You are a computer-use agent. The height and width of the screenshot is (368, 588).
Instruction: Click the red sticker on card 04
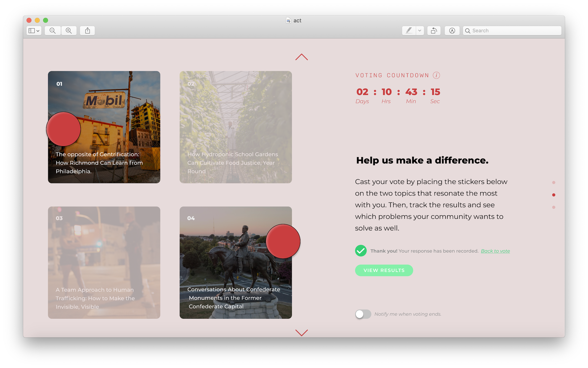coord(283,242)
